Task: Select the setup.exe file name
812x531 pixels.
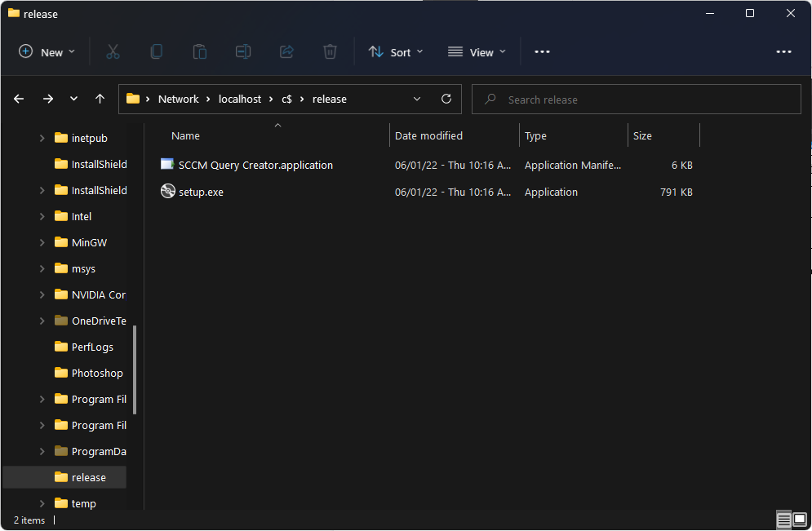Action: click(x=201, y=192)
